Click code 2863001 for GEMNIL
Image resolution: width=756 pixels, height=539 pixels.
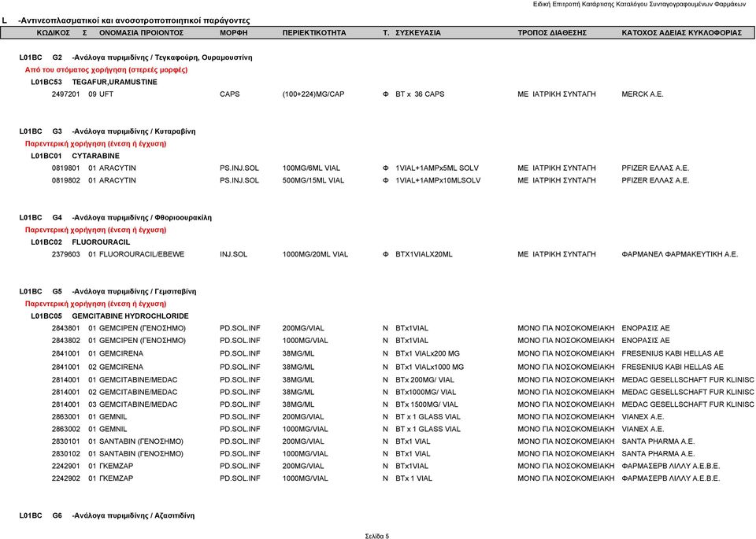[x=65, y=417]
